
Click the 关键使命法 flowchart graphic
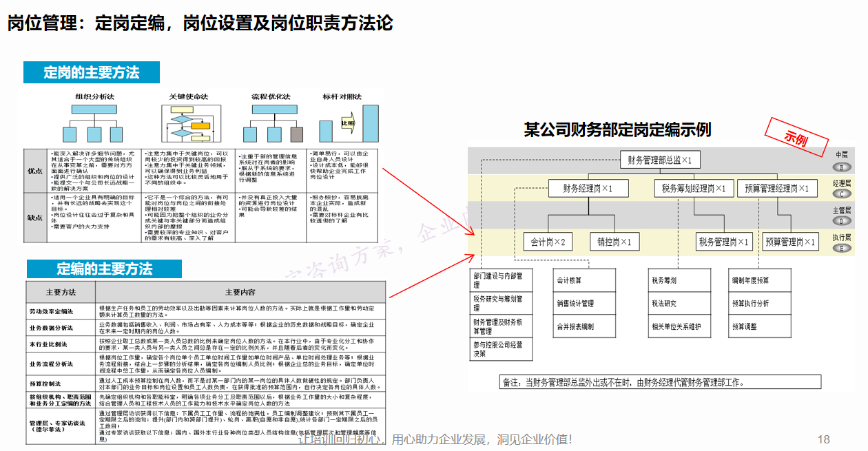[x=191, y=124]
